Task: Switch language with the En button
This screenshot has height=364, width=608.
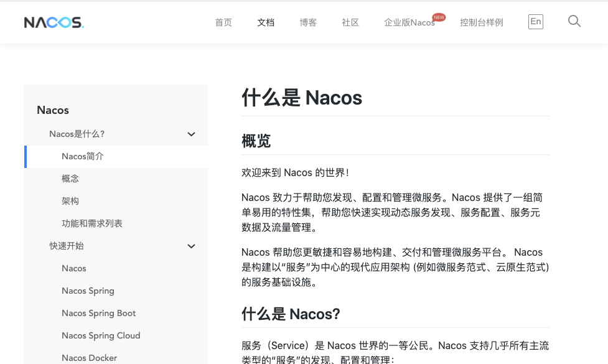Action: (x=535, y=22)
